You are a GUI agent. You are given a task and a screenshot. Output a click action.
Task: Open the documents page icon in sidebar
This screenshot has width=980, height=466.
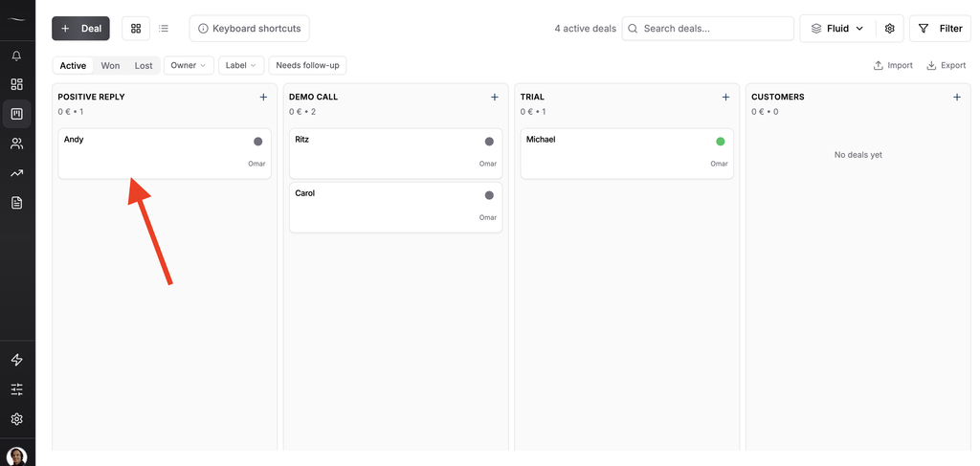[x=17, y=203]
